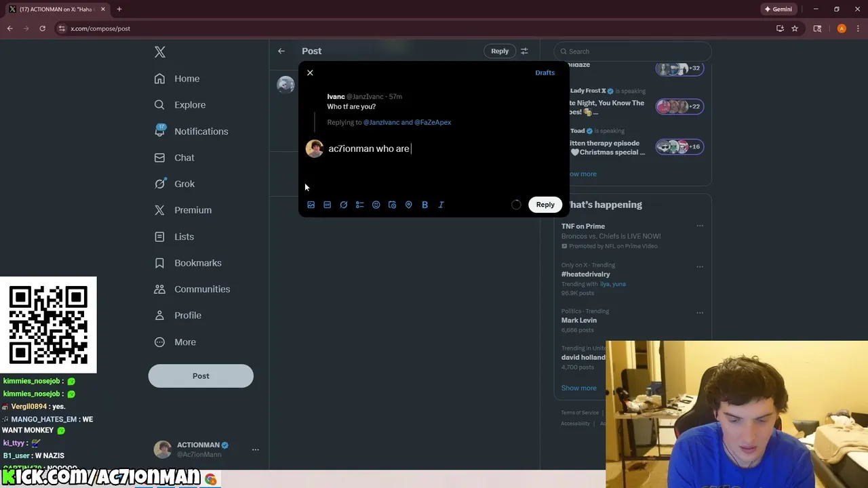The height and width of the screenshot is (488, 868).
Task: Open reply sorting filter icon
Action: pos(524,51)
